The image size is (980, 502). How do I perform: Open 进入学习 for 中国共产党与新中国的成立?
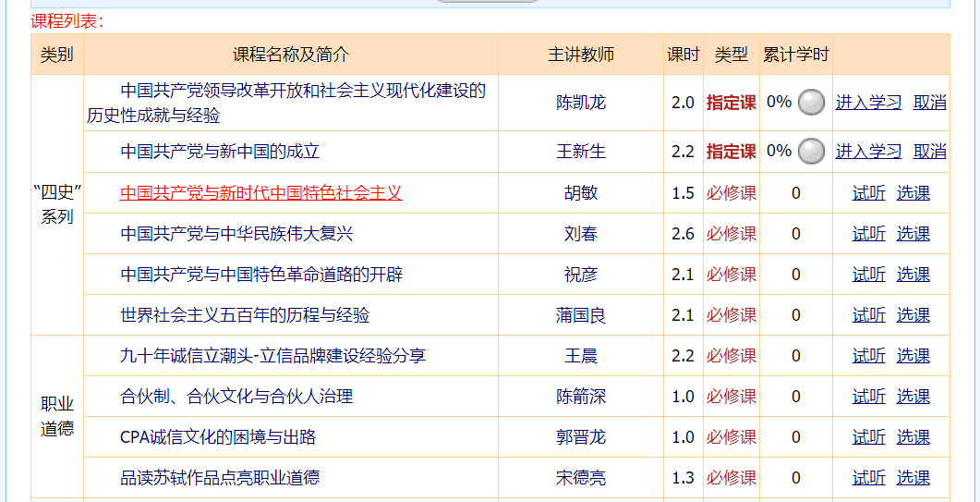click(x=868, y=152)
